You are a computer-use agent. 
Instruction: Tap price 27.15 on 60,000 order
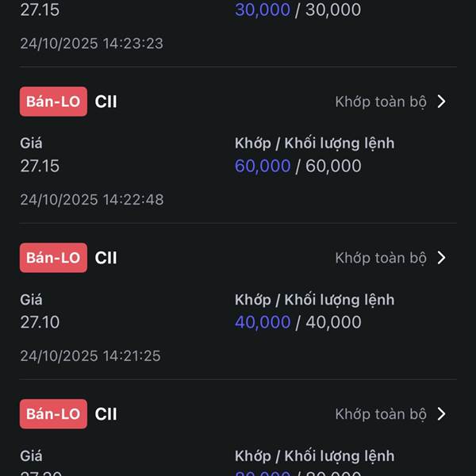tap(40, 166)
